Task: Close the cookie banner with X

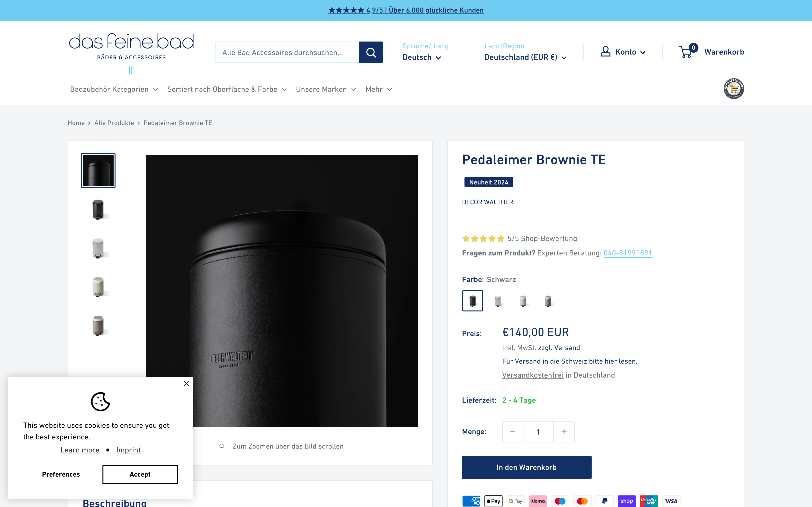Action: point(187,384)
